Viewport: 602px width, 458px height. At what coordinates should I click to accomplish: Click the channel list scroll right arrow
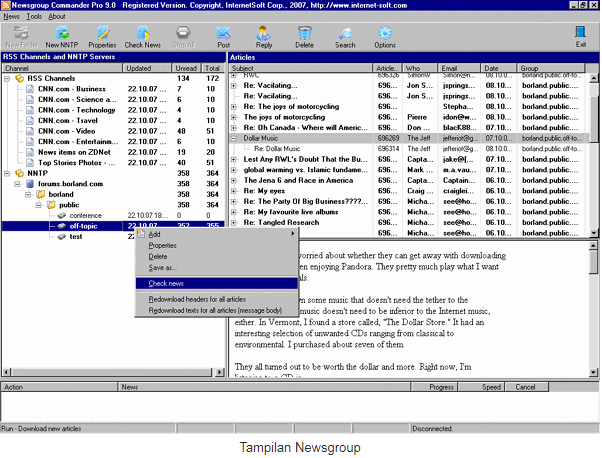(x=220, y=372)
